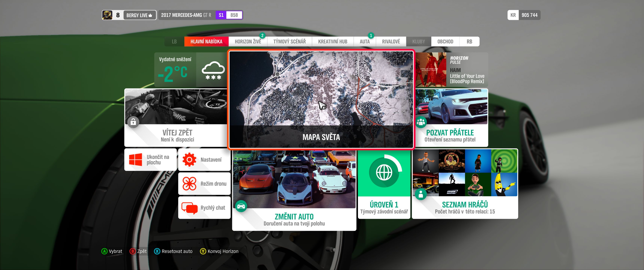Open the Kreativní hub tab
This screenshot has height=270, width=644.
point(333,42)
